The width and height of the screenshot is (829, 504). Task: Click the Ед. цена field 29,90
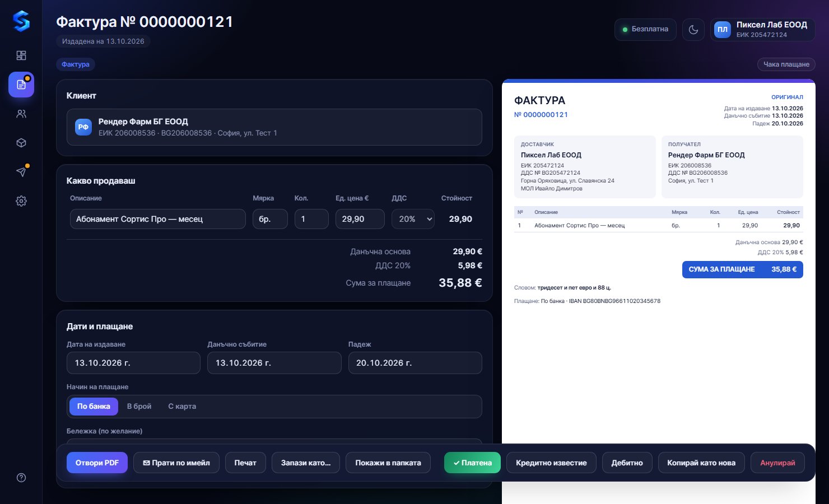[360, 219]
